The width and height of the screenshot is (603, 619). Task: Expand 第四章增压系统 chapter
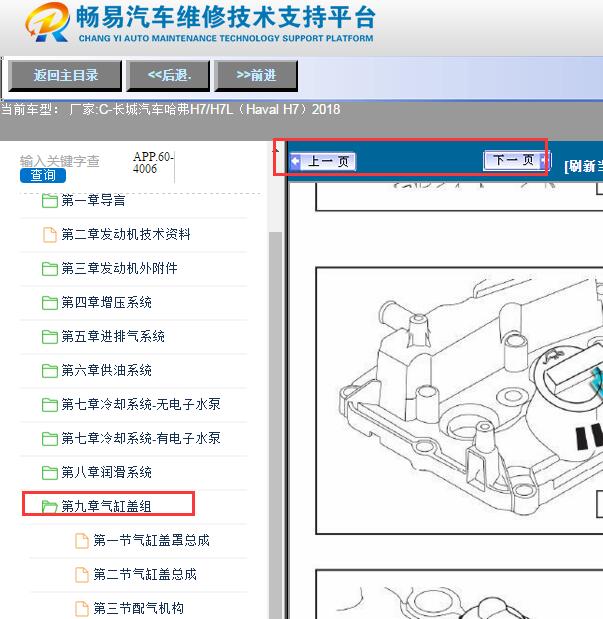(x=106, y=302)
